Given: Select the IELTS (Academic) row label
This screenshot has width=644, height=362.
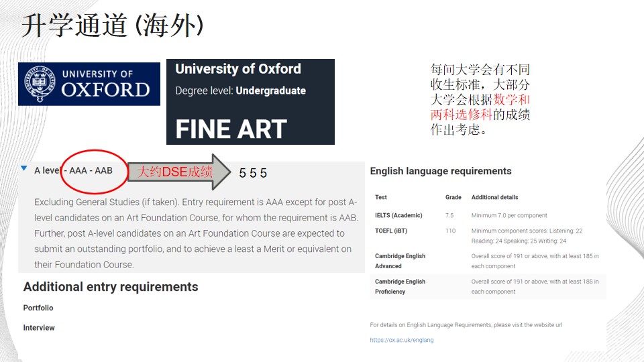Looking at the screenshot, I should [398, 215].
